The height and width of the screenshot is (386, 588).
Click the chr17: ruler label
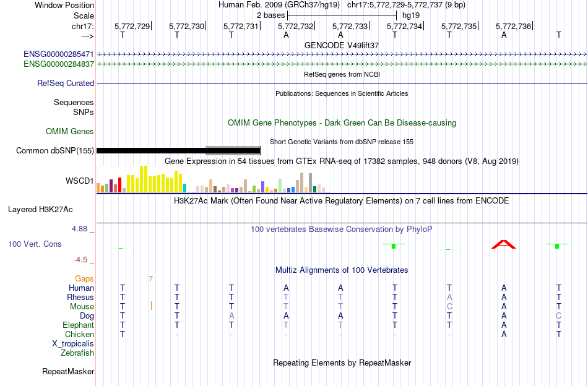(x=83, y=26)
